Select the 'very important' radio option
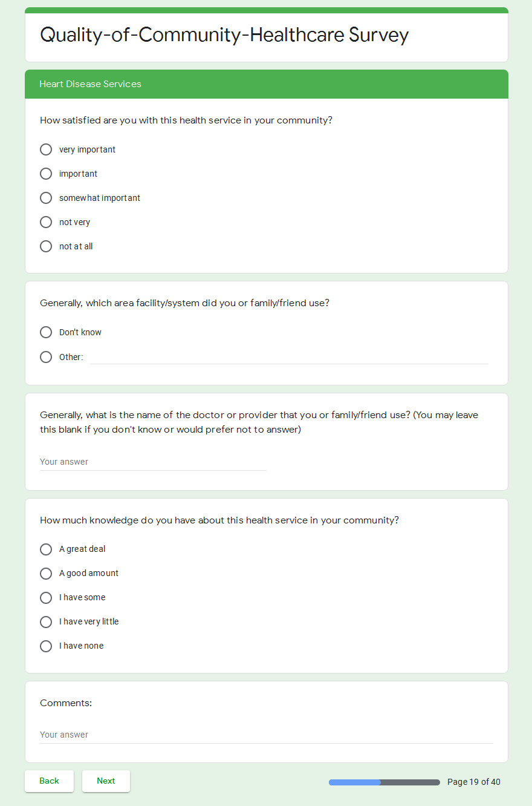 [x=46, y=149]
